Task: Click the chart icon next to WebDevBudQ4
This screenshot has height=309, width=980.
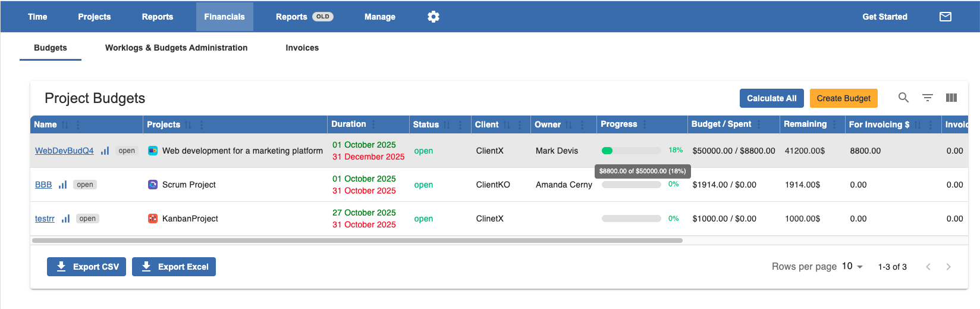Action: point(105,151)
